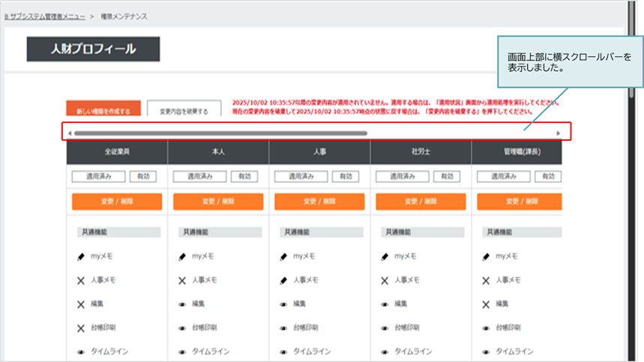The image size is (644, 362).
Task: Click the pencil icon for 全従業員 myメモ
Action: (81, 256)
